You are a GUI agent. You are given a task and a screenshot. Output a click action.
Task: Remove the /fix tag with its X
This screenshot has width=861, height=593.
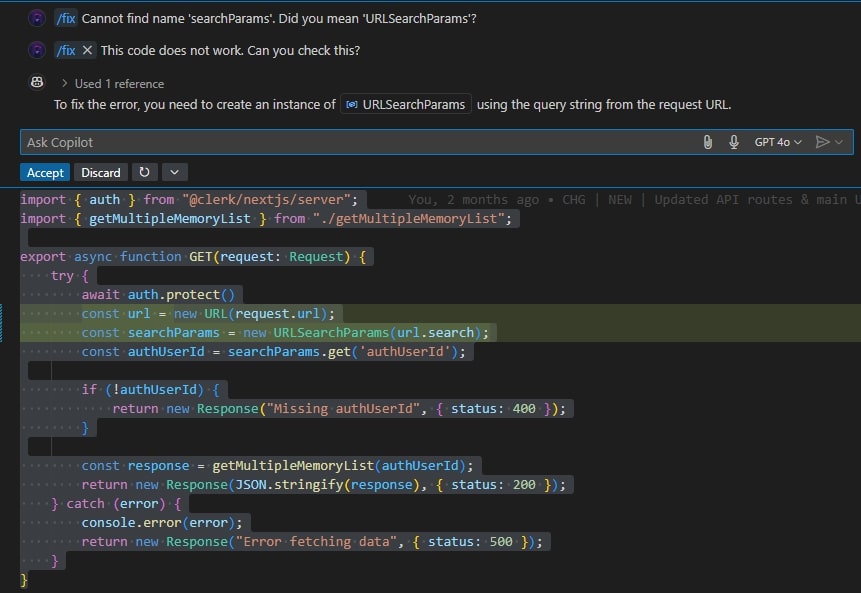coord(88,50)
